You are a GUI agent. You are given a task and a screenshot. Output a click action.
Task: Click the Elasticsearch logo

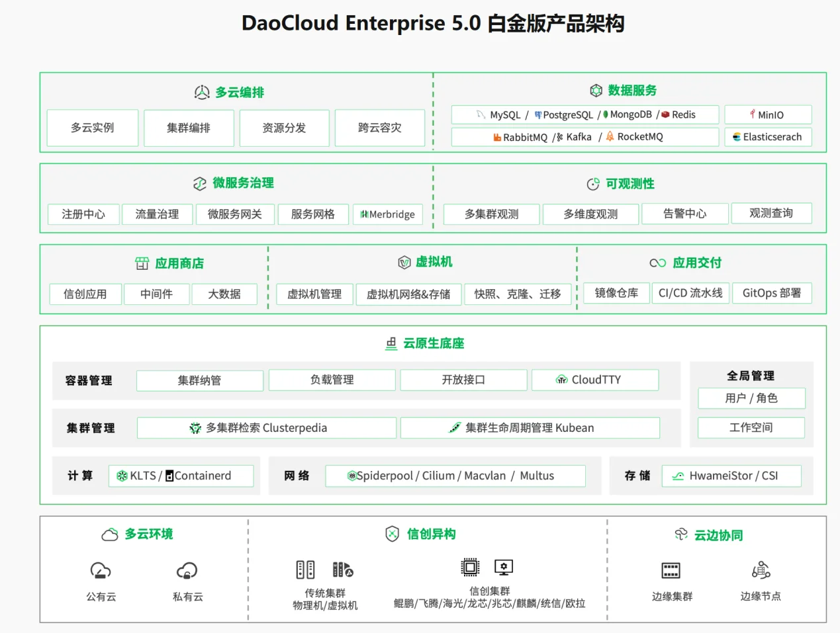737,137
